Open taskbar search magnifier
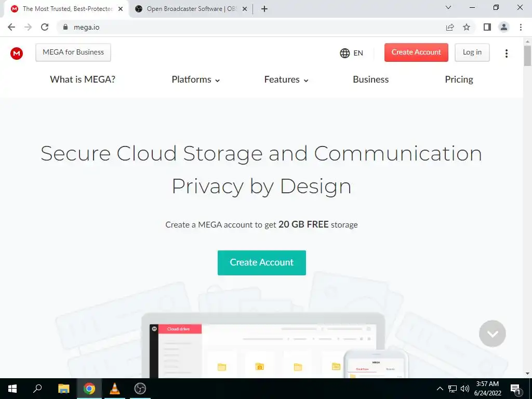Viewport: 532px width, 399px height. tap(37, 389)
